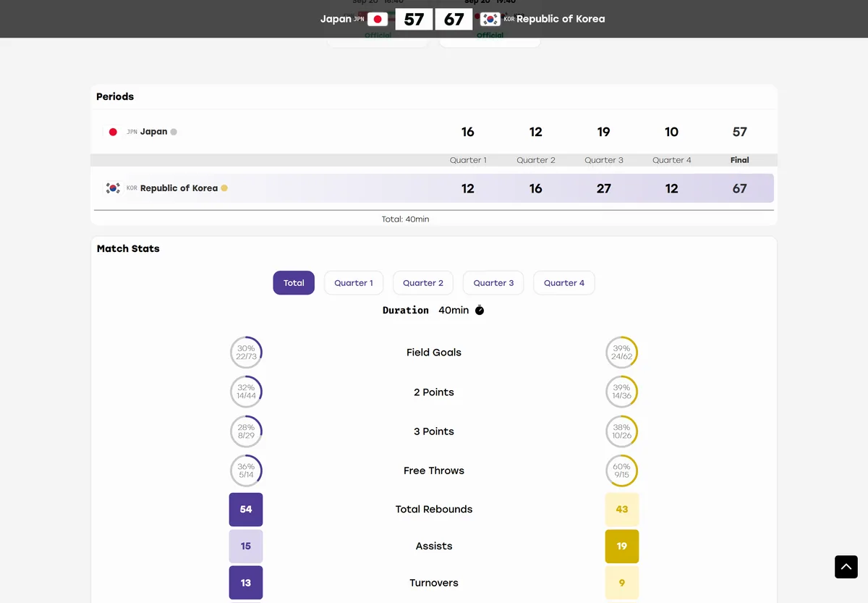Image resolution: width=868 pixels, height=603 pixels.
Task: Click the Korea flag in the Periods table
Action: 113,188
